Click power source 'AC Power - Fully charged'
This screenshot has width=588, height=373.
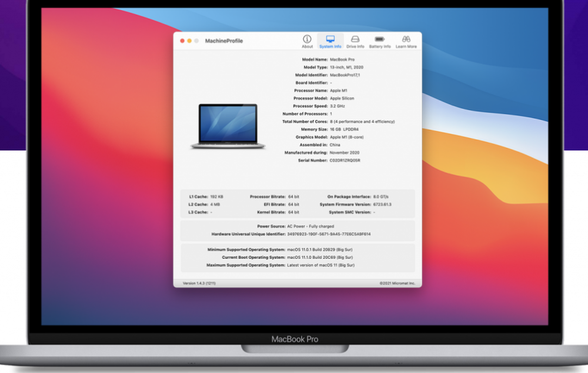pyautogui.click(x=310, y=227)
